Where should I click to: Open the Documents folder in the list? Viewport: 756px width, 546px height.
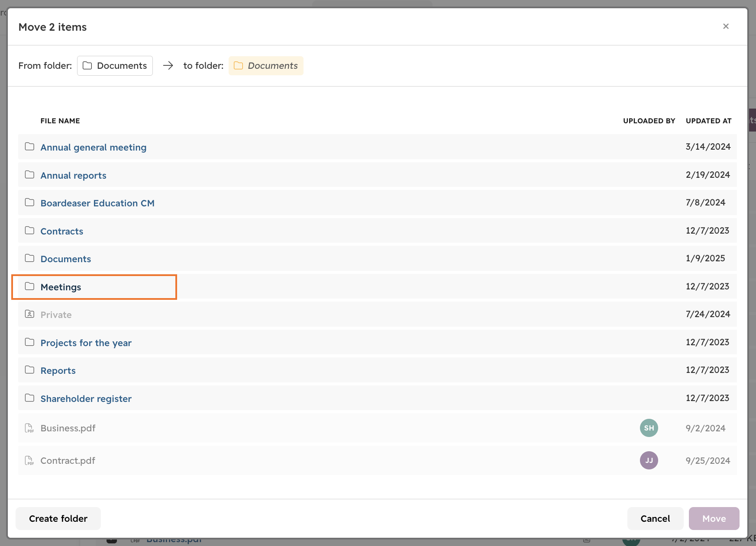[66, 259]
